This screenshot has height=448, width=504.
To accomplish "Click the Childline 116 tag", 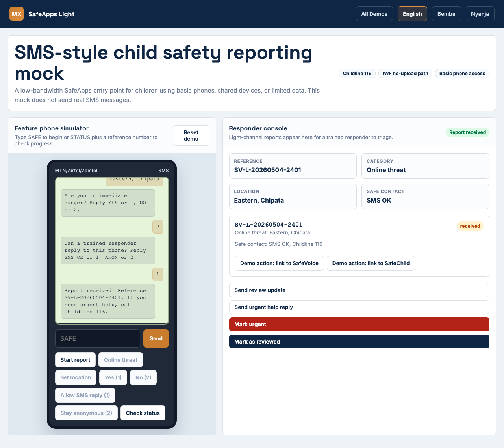I will point(357,74).
